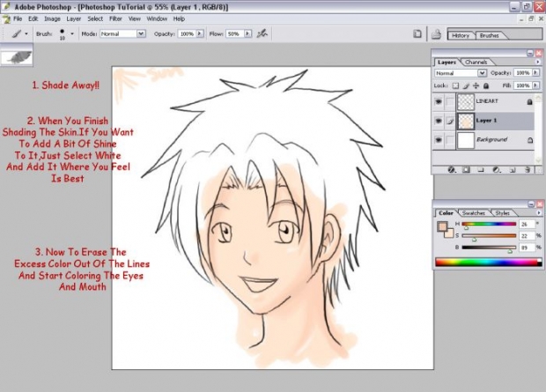The image size is (546, 392).
Task: Open the Window menu
Action: click(x=157, y=18)
